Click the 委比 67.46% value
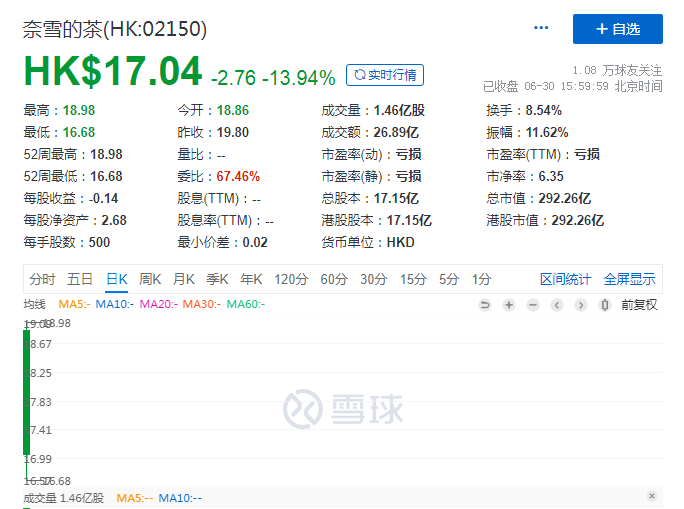This screenshot has height=509, width=684. [x=238, y=176]
